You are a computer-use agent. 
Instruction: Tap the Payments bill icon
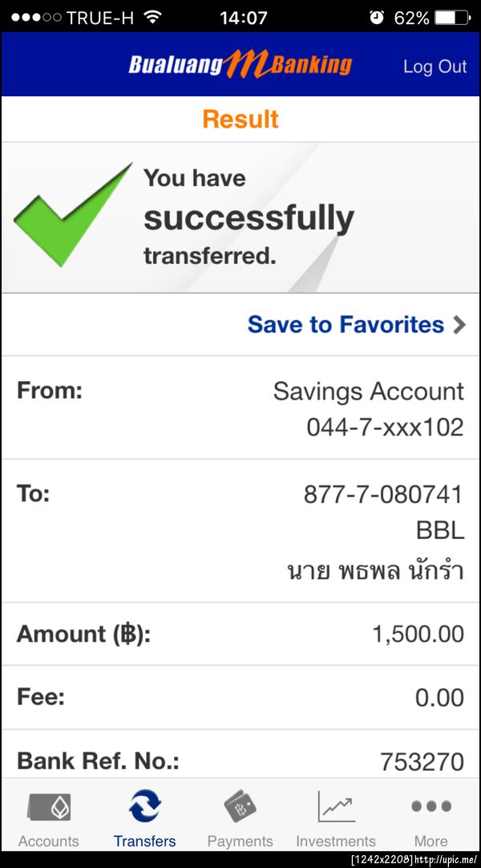tap(240, 806)
